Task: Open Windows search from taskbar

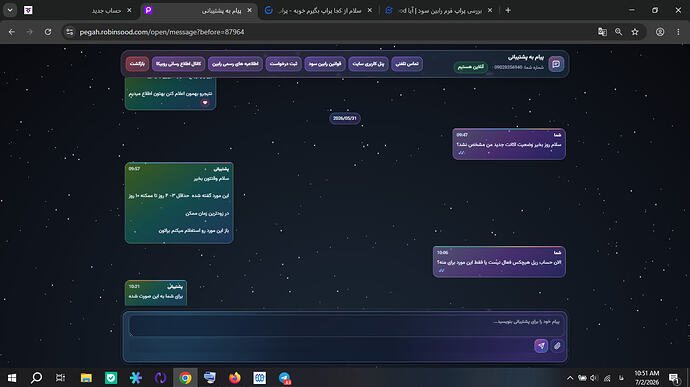Action: click(x=37, y=378)
